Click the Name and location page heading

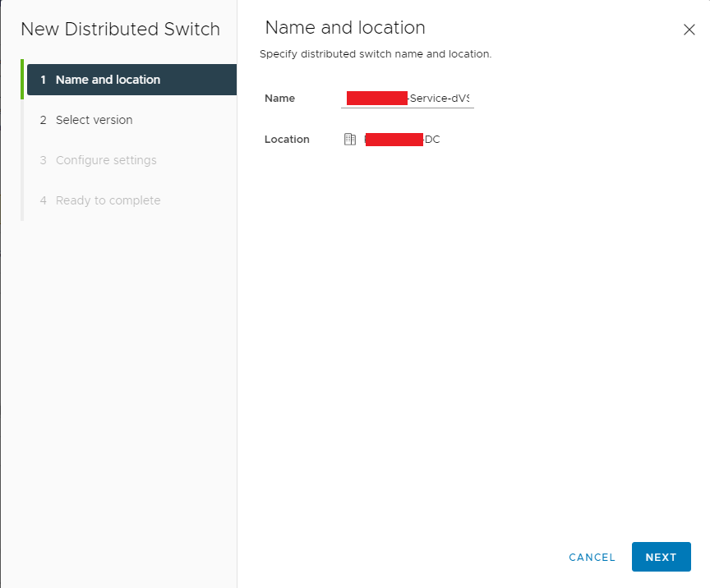click(x=345, y=28)
